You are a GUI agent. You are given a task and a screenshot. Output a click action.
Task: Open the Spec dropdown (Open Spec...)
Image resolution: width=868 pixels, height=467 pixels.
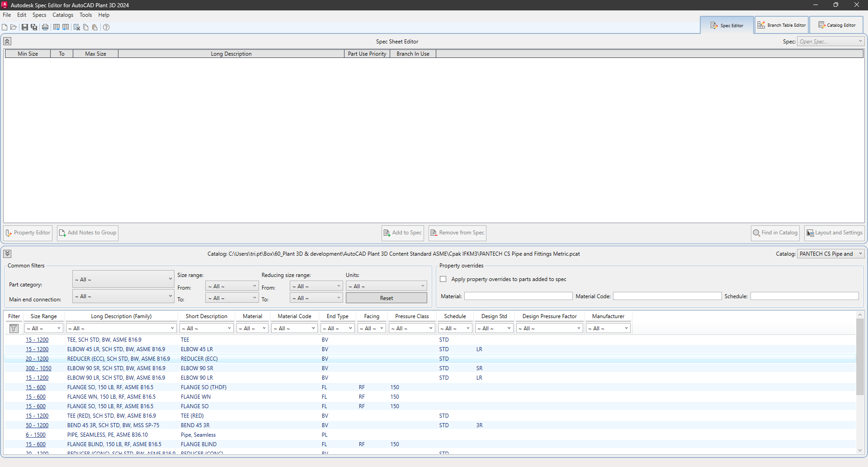831,42
